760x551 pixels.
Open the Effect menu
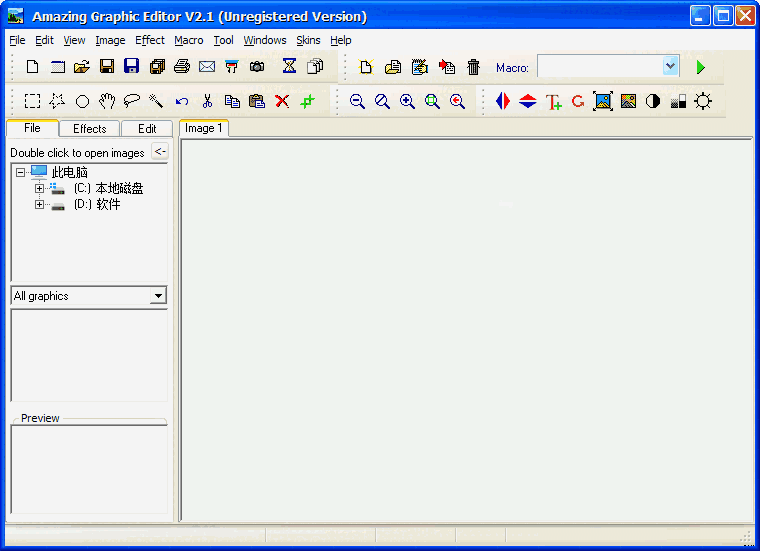pos(150,40)
